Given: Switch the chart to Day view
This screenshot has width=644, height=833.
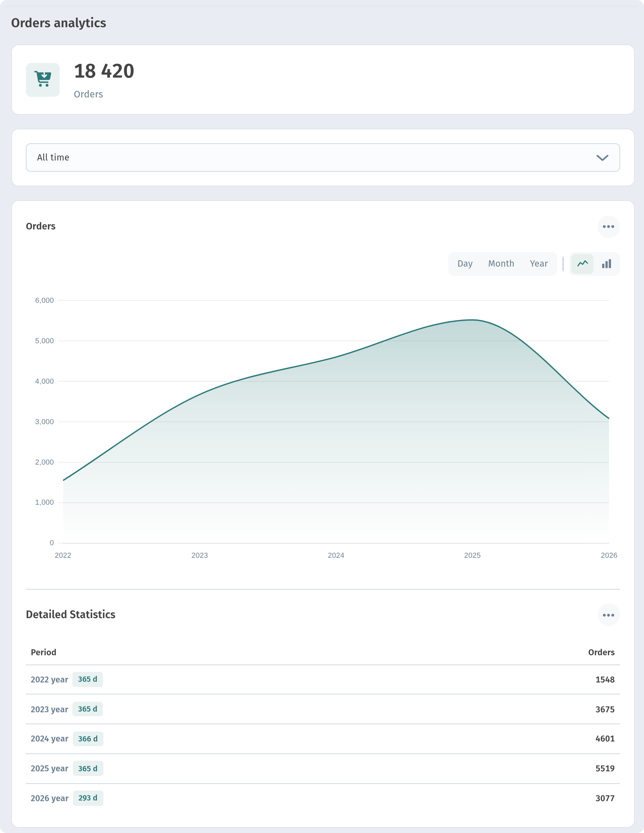Looking at the screenshot, I should [465, 264].
